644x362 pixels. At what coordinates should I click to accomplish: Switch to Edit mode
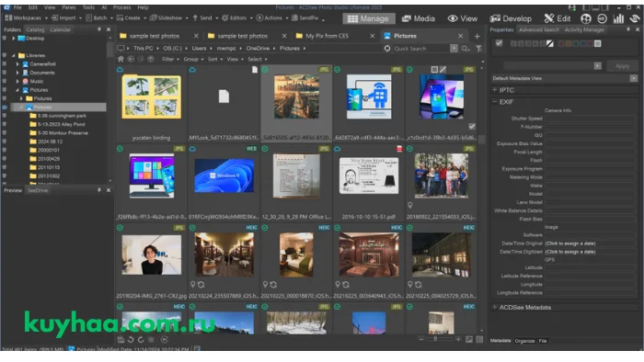pos(558,18)
